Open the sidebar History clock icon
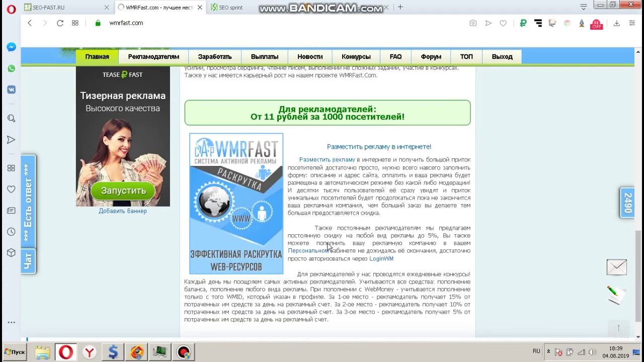Image resolution: width=644 pixels, height=362 pixels. [x=11, y=232]
